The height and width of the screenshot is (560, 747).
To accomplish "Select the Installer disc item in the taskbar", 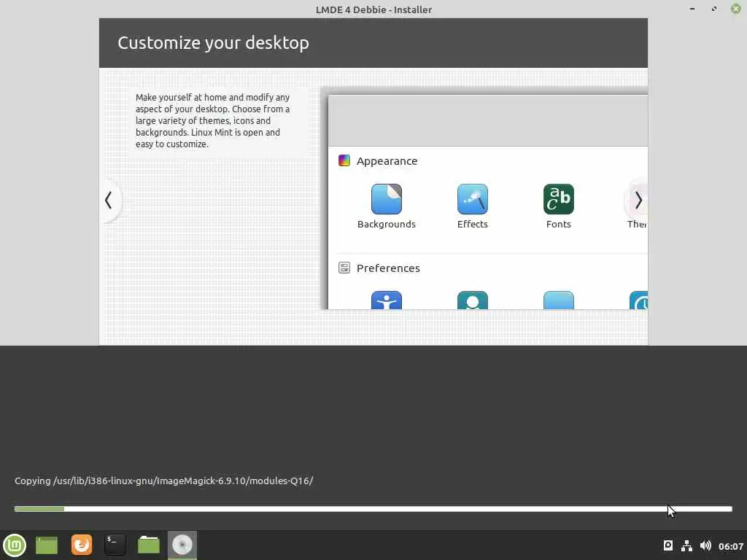I will 182,545.
